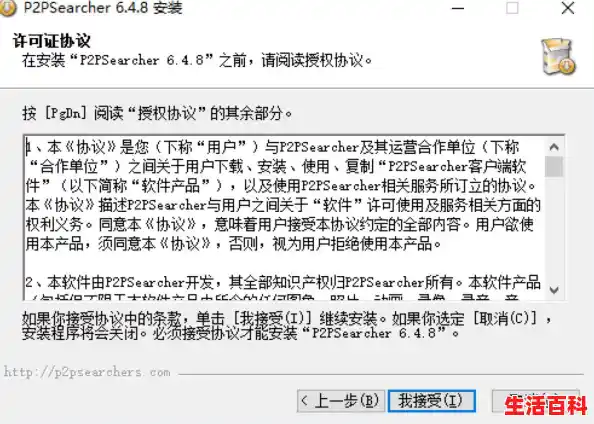Screen dimensions: 594x424
Task: Click the disabled maximize window button
Action: click(x=512, y=8)
